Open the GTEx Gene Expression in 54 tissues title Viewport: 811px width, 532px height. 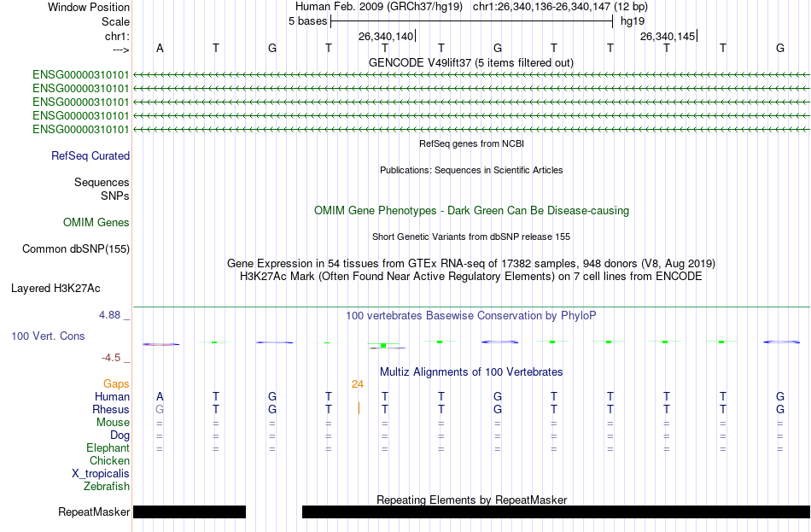[471, 263]
